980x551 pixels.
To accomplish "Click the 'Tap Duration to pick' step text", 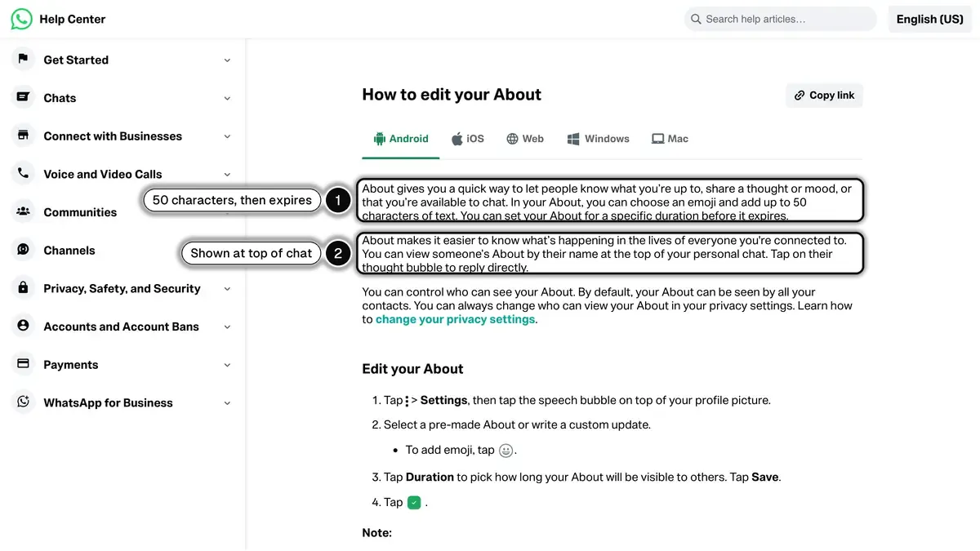I will [582, 477].
